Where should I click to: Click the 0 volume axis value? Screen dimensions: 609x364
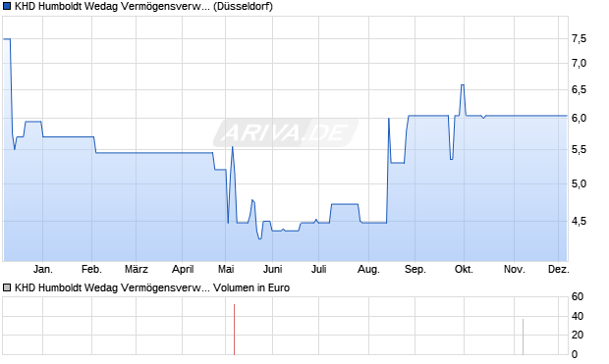click(x=575, y=354)
